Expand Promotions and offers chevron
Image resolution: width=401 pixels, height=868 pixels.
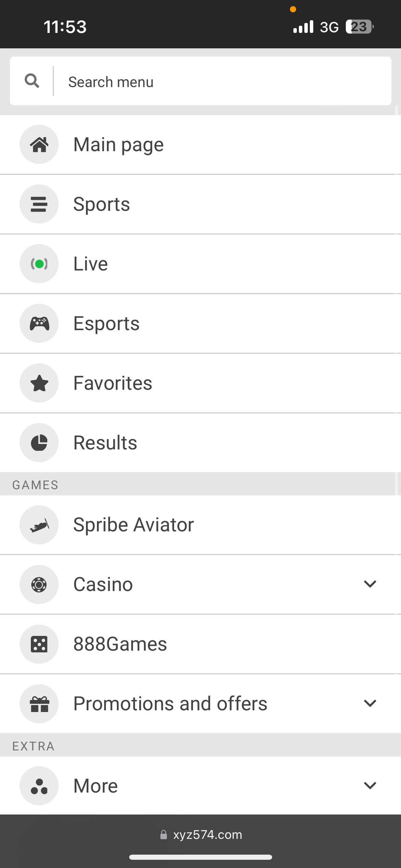[x=370, y=703]
